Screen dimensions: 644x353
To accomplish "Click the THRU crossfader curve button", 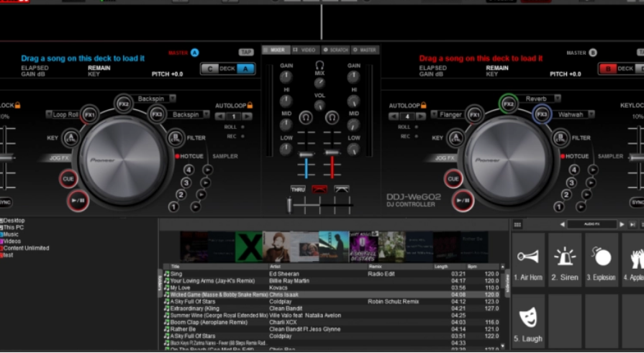I will [x=298, y=189].
